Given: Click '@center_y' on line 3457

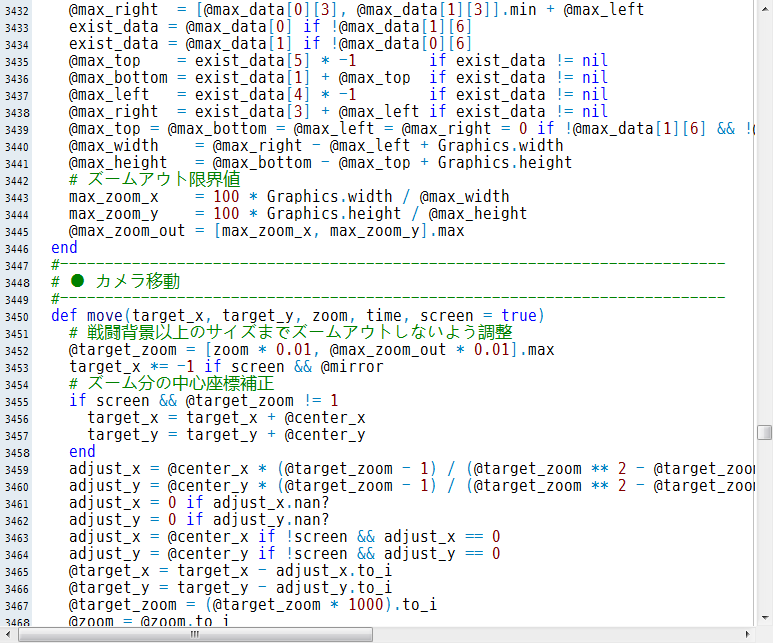Looking at the screenshot, I should pos(324,435).
